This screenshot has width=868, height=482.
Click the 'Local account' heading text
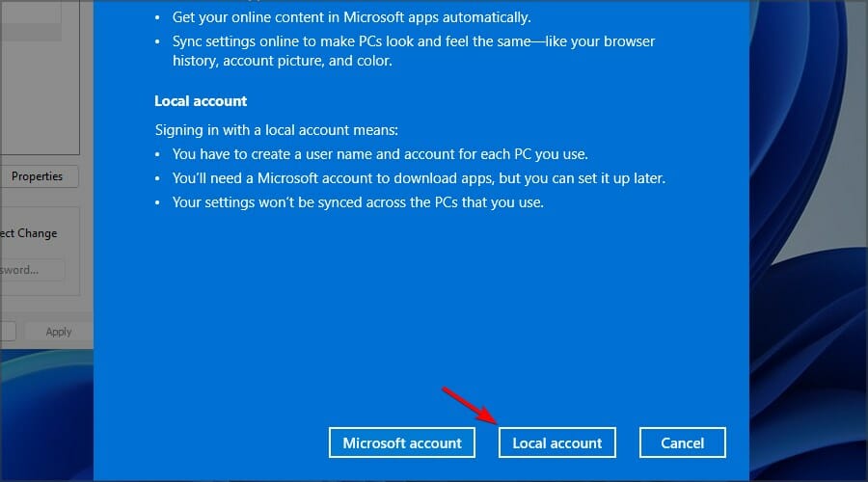[x=201, y=101]
